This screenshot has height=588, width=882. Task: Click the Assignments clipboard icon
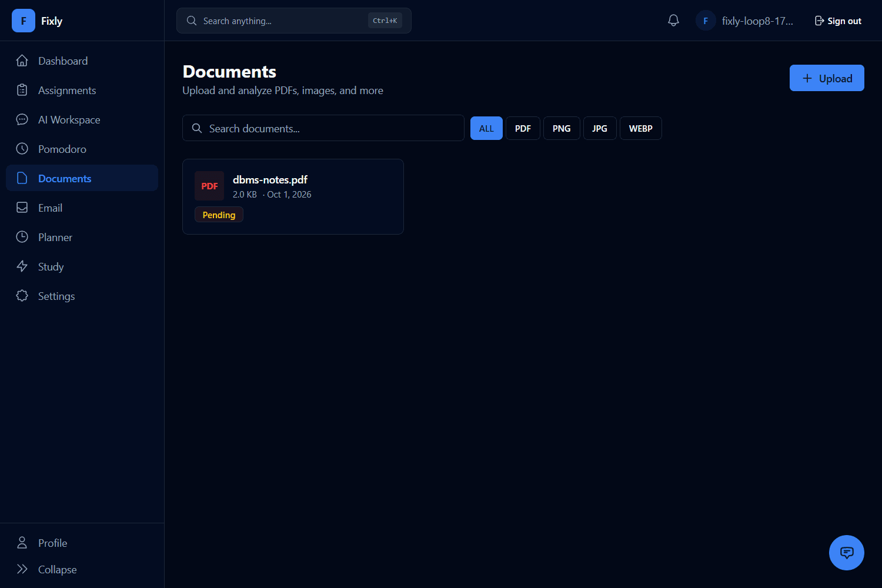[22, 90]
